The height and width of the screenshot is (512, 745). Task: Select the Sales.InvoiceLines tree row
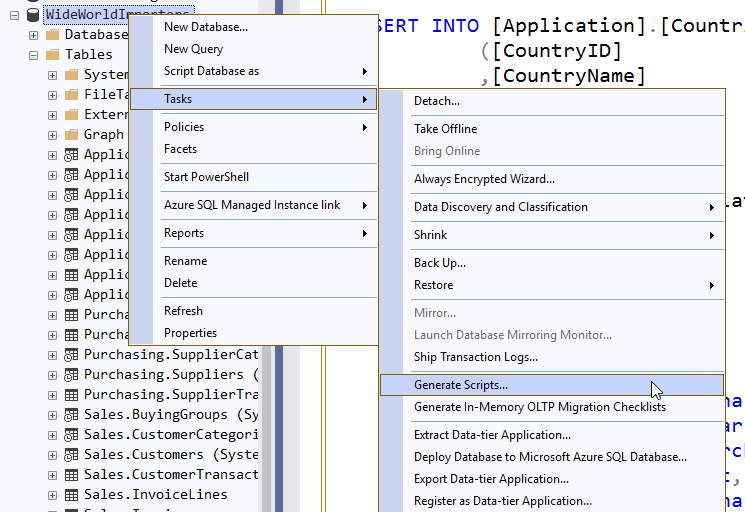point(156,494)
